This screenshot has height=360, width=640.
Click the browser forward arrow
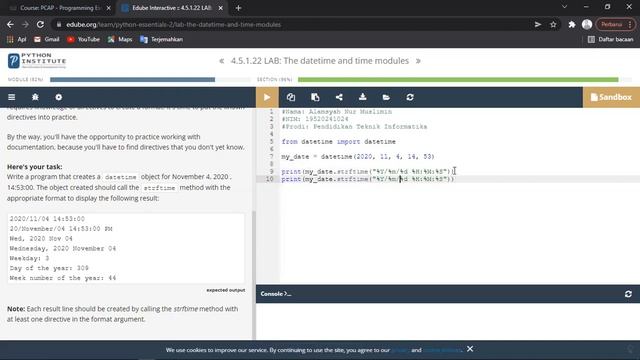pyautogui.click(x=25, y=24)
